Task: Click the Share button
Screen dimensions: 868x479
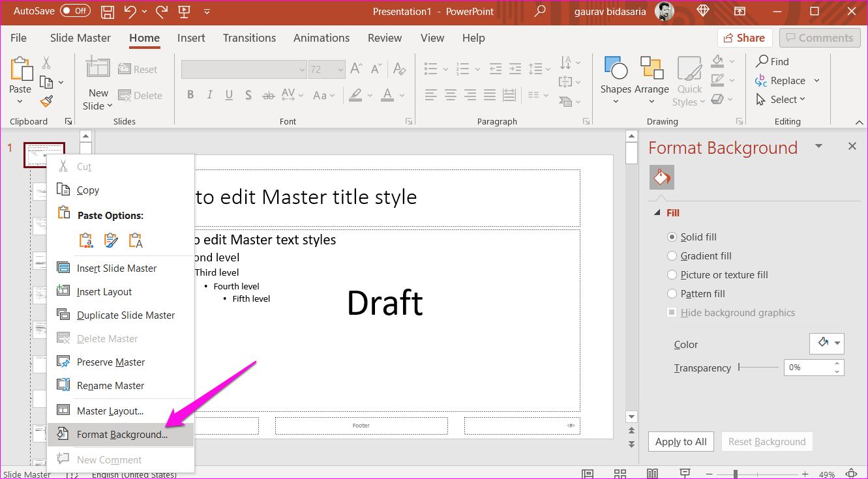Action: pyautogui.click(x=745, y=38)
